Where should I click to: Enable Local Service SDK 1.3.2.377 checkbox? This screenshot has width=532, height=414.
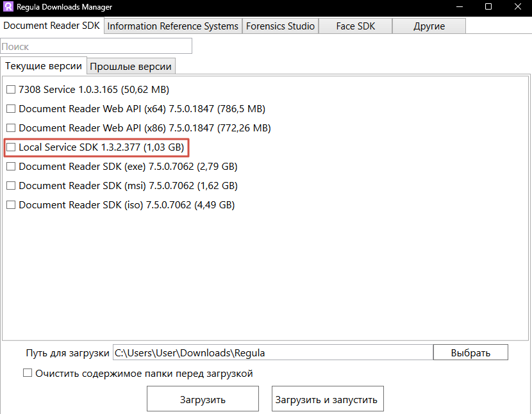[x=11, y=147]
